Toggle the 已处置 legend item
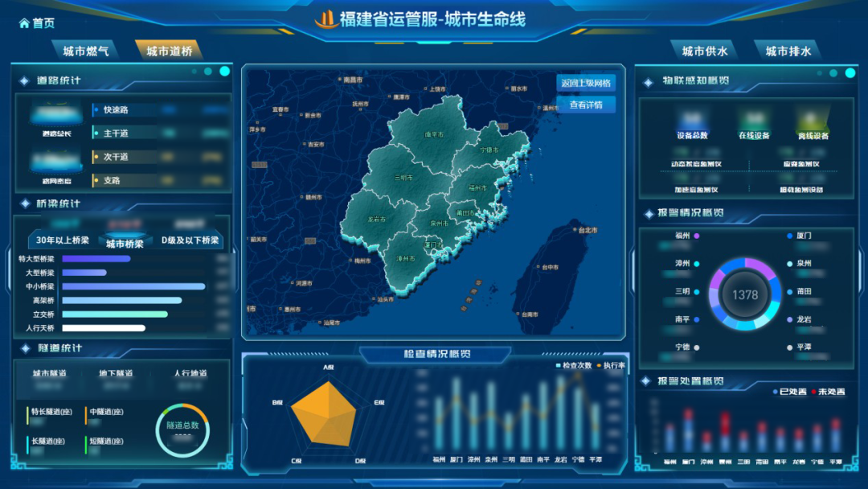The width and height of the screenshot is (868, 489). coord(790,392)
